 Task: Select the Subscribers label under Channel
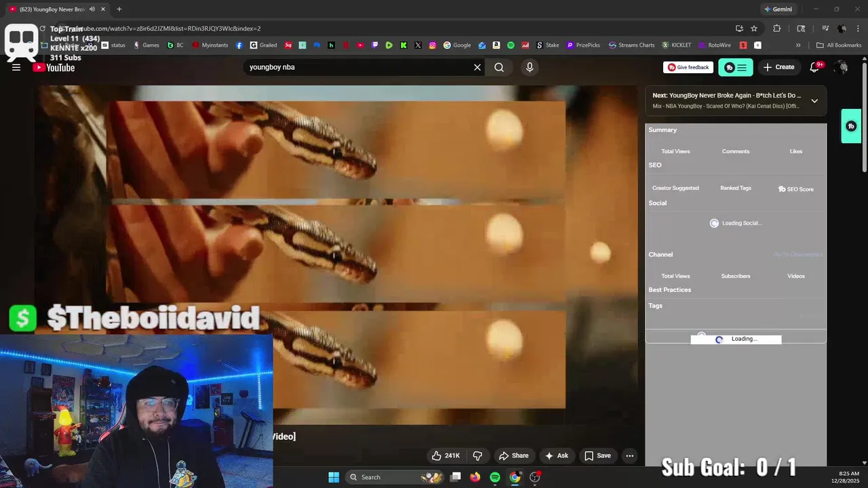click(736, 276)
